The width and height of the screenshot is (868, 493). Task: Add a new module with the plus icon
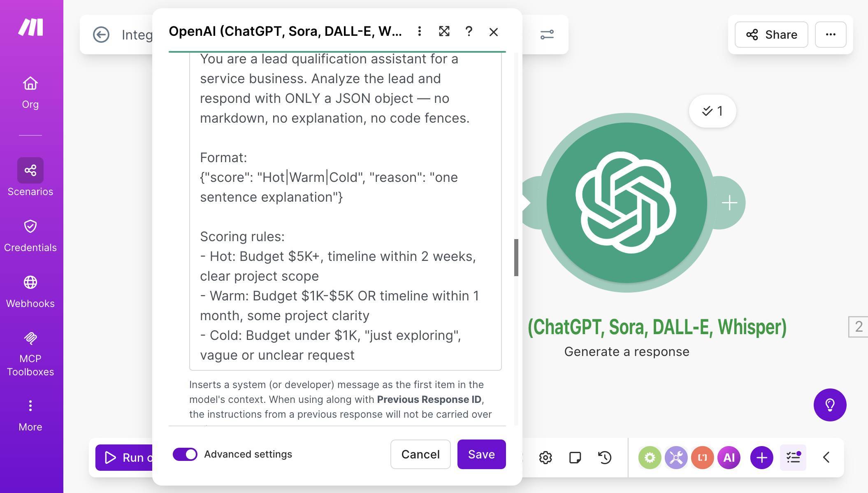point(761,457)
